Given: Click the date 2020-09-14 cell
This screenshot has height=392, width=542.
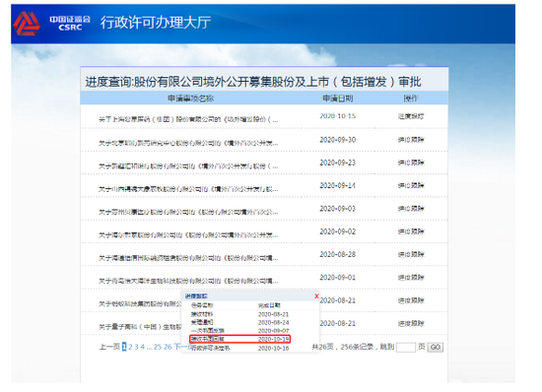Looking at the screenshot, I should (x=338, y=186).
